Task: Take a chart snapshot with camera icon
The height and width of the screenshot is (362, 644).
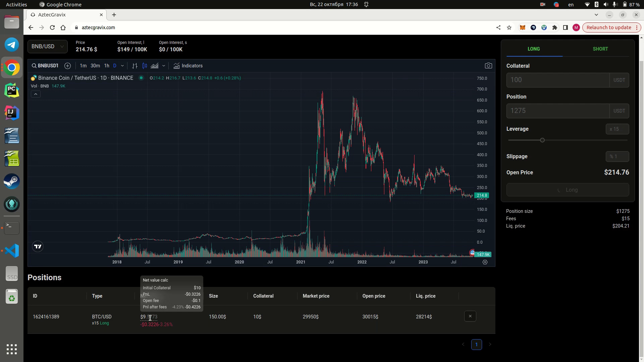Action: tap(488, 66)
